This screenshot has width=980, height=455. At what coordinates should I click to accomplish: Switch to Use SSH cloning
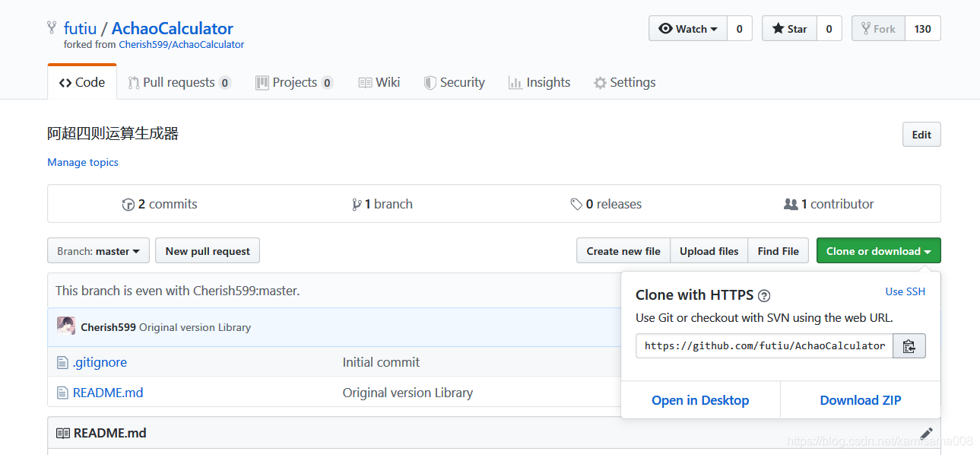(905, 291)
